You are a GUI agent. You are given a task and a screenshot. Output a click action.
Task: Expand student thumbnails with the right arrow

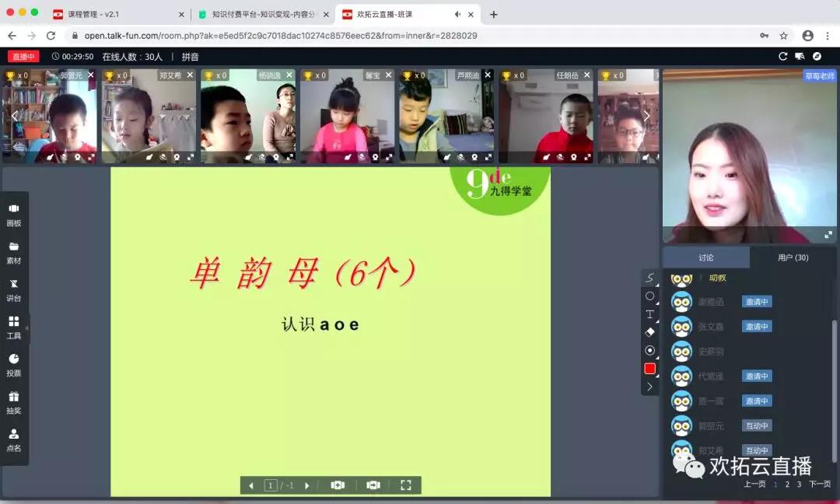coord(646,114)
